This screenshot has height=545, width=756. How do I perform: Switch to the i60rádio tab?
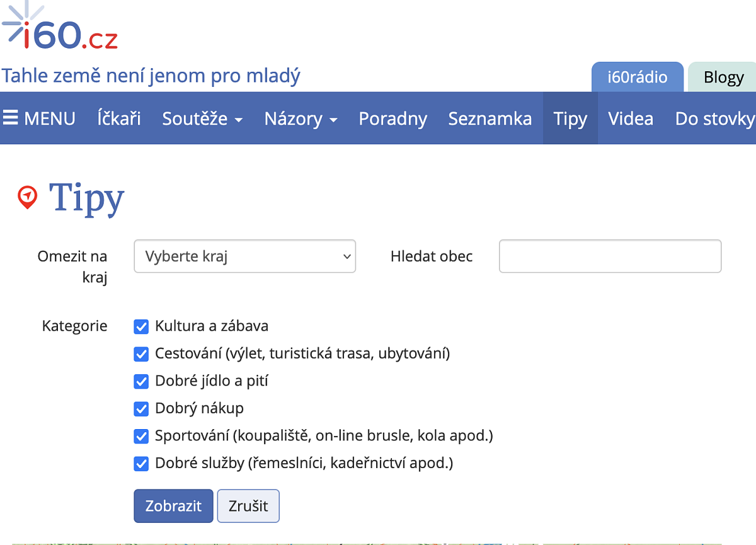click(x=637, y=77)
